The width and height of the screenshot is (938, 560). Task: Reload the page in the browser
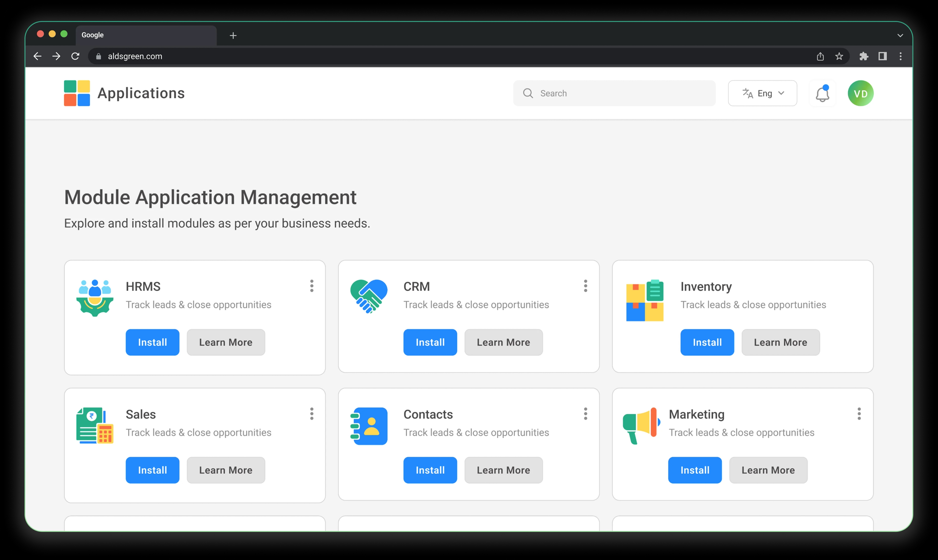(x=75, y=56)
